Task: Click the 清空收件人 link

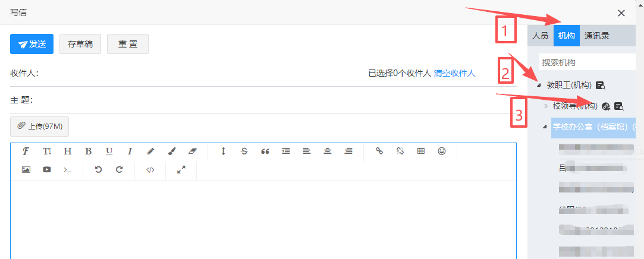Action: pos(454,73)
